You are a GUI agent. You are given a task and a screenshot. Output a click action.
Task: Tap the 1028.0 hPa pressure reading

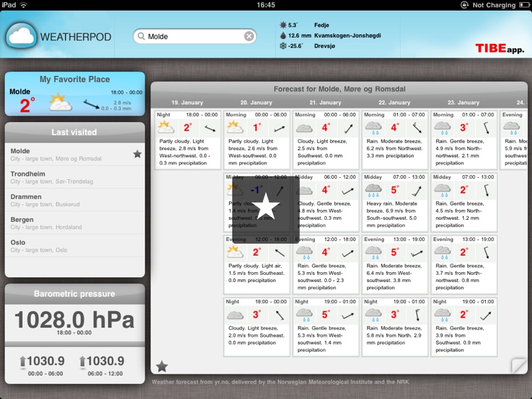click(74, 320)
